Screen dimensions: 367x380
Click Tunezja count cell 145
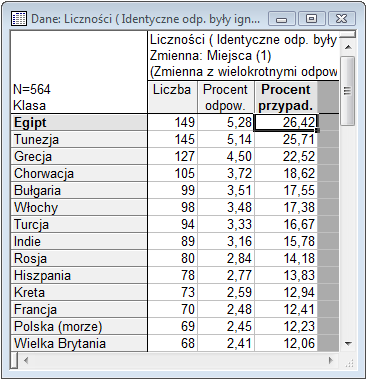173,140
